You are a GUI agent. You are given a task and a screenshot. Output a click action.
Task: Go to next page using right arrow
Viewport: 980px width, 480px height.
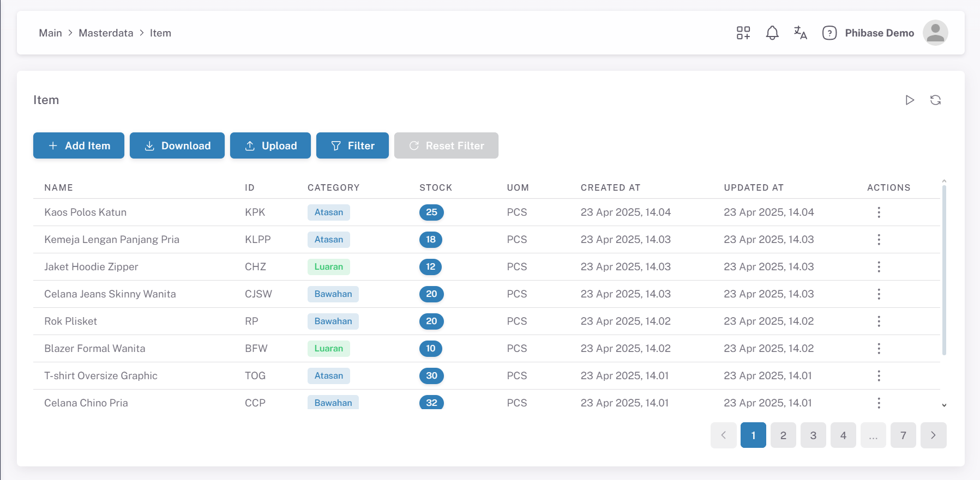933,435
